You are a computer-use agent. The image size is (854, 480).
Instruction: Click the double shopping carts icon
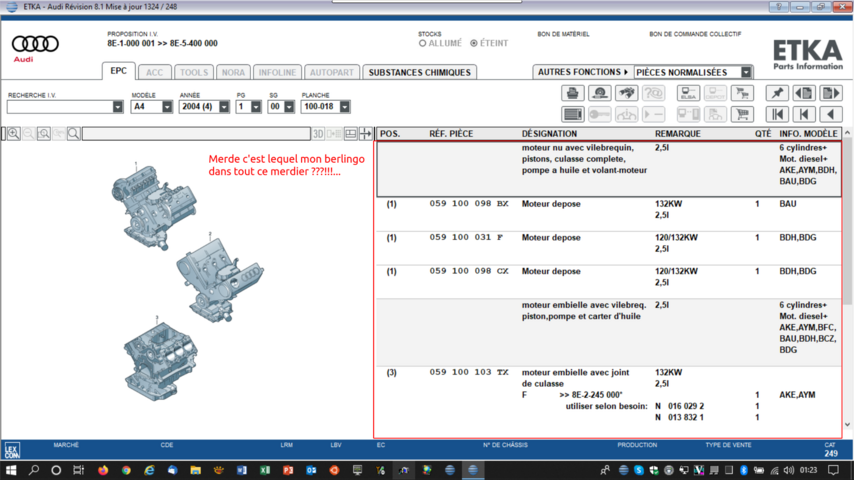(x=742, y=93)
